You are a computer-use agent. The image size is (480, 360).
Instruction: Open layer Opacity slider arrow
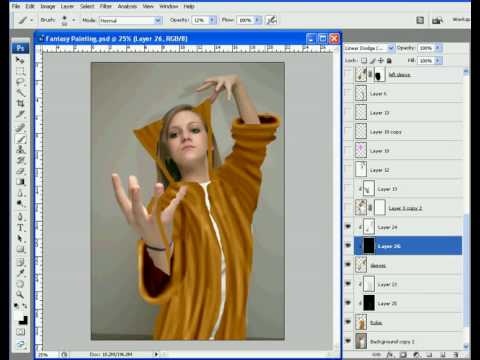click(x=438, y=48)
